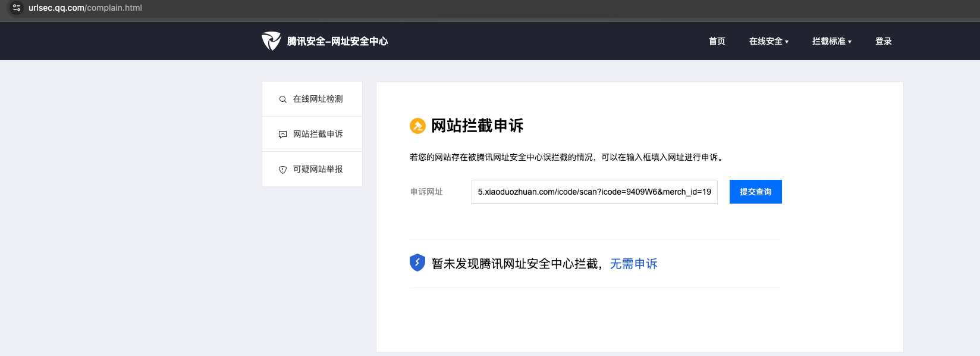The image size is (980, 356).
Task: Open 可疑网站举报 sidebar item
Action: 312,169
